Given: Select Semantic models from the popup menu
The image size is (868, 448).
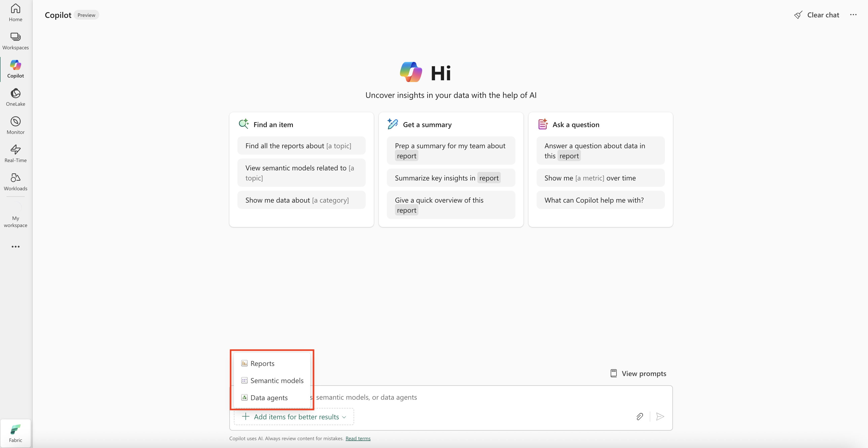Looking at the screenshot, I should (276, 381).
